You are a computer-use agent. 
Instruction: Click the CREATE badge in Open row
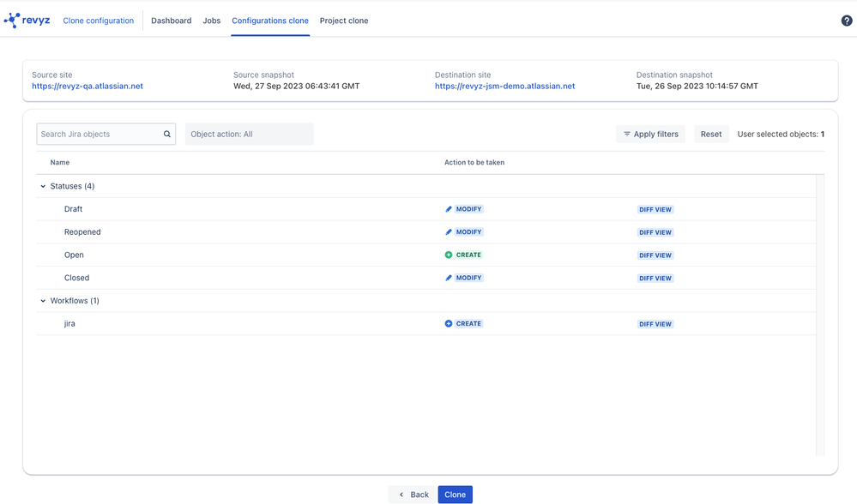point(469,255)
